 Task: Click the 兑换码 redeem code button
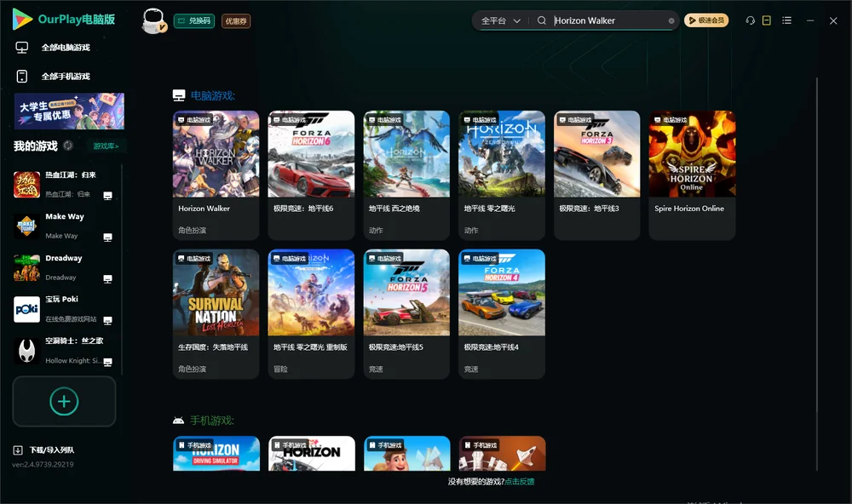coord(194,21)
